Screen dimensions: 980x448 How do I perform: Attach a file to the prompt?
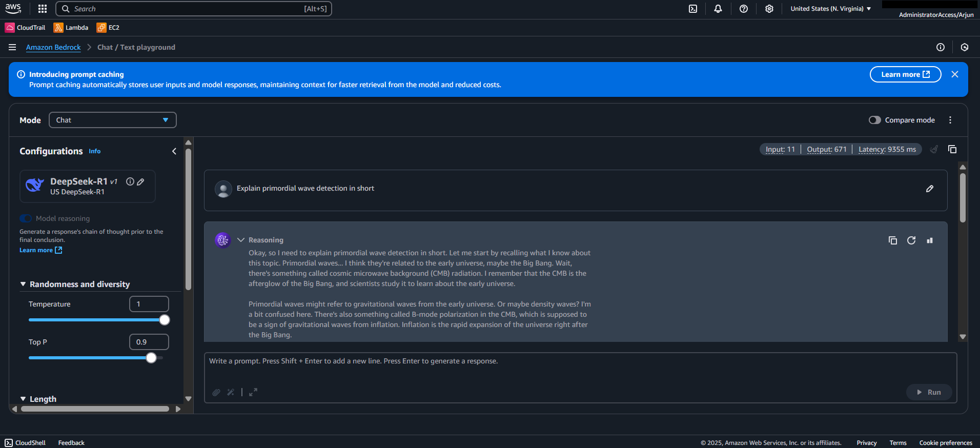coord(216,392)
